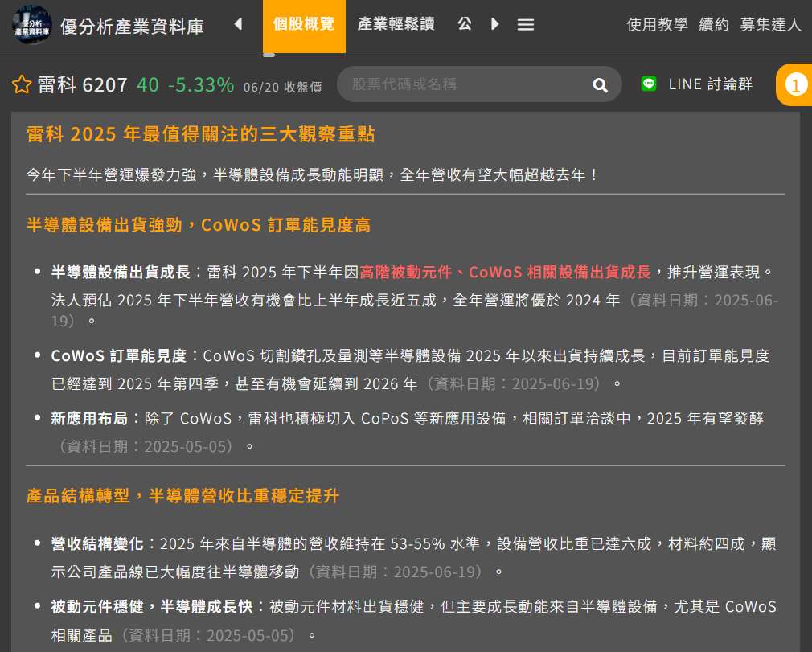Open the 募集達人 link
The image size is (812, 652).
point(770,24)
